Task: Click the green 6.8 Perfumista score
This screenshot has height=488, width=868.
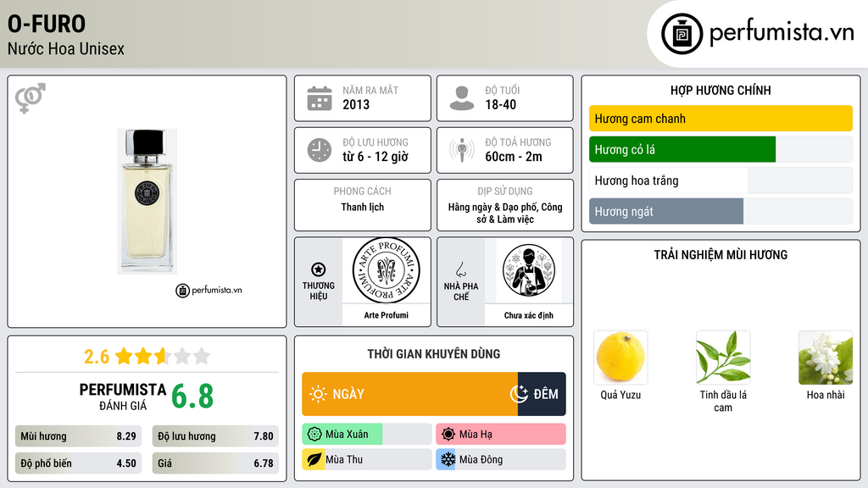Action: pyautogui.click(x=192, y=396)
